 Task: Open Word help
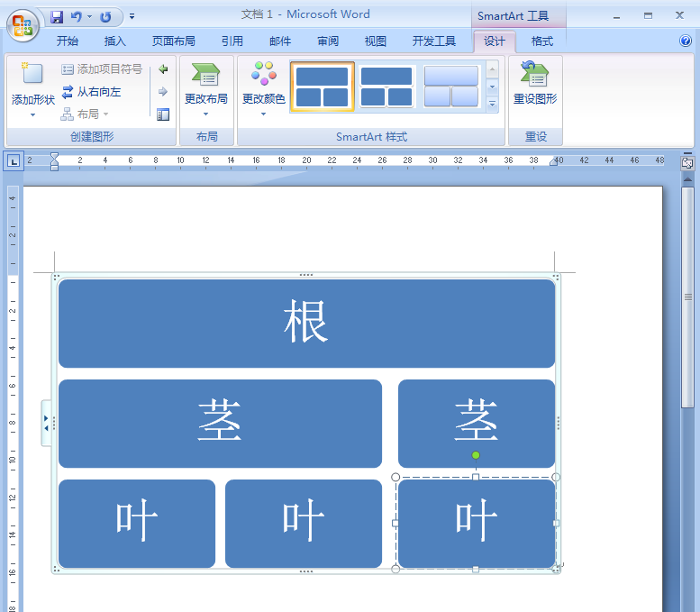tap(686, 41)
